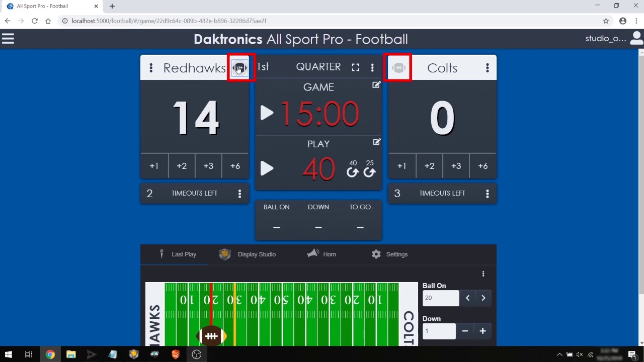
Task: Decrease the Down value
Action: (x=465, y=331)
